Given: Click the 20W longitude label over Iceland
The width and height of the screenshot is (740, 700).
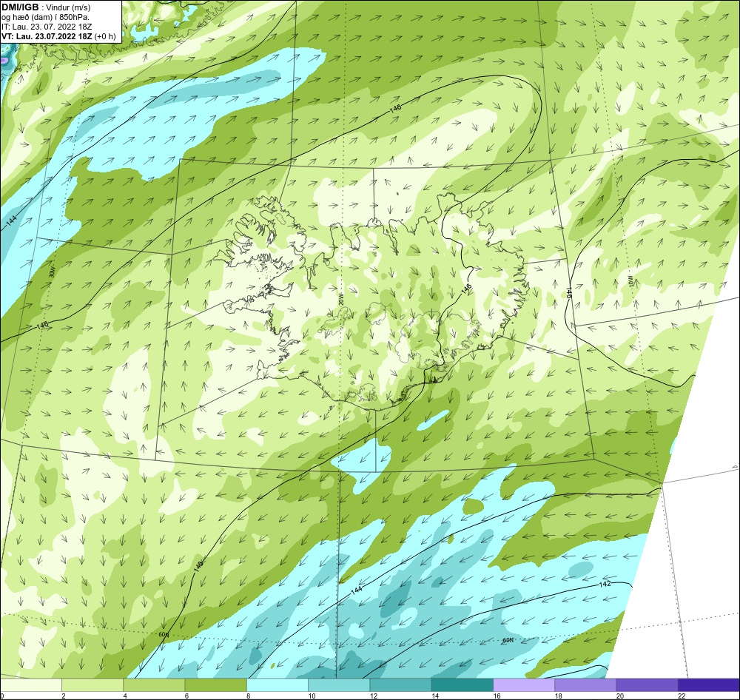Looking at the screenshot, I should (x=340, y=298).
